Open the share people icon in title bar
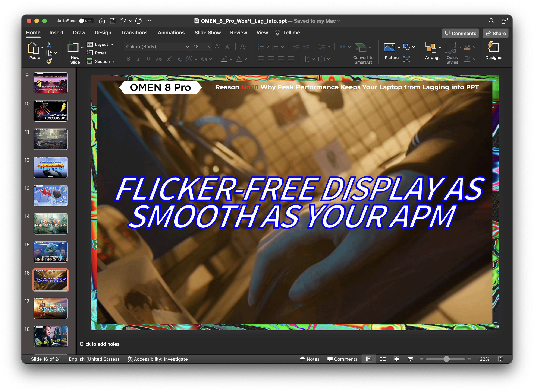Image resolution: width=534 pixels, height=392 pixels. tap(505, 21)
